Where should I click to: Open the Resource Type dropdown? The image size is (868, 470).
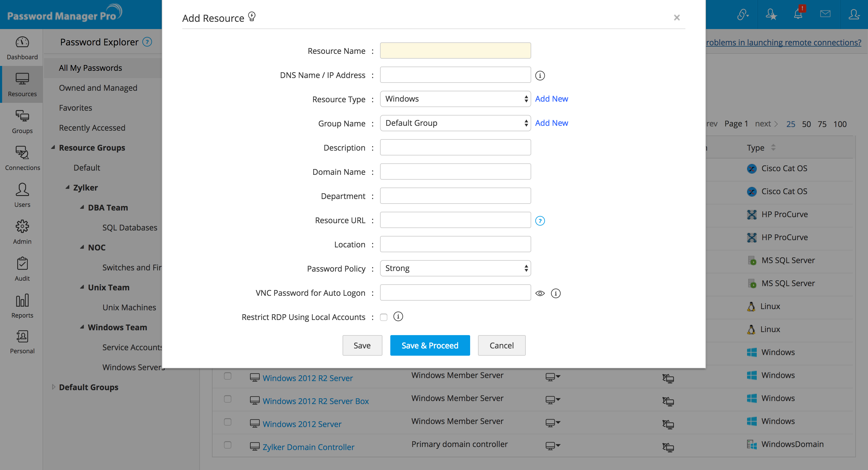click(x=455, y=99)
